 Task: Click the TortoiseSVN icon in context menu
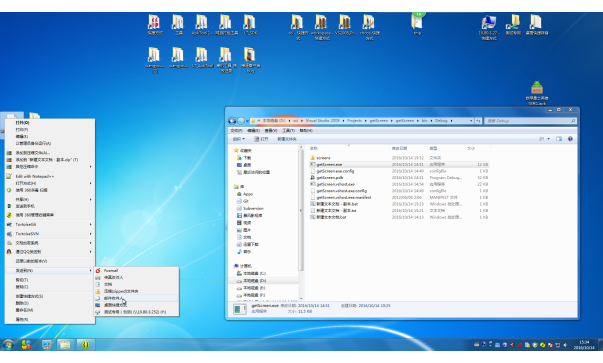(9, 233)
